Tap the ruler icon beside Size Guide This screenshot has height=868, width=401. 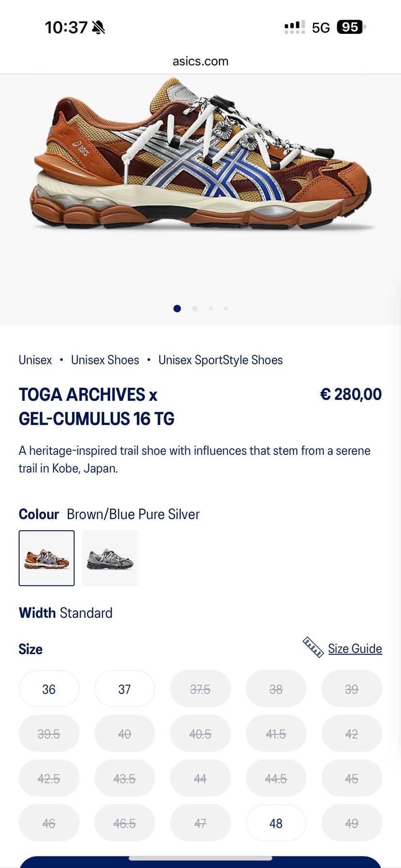[313, 647]
